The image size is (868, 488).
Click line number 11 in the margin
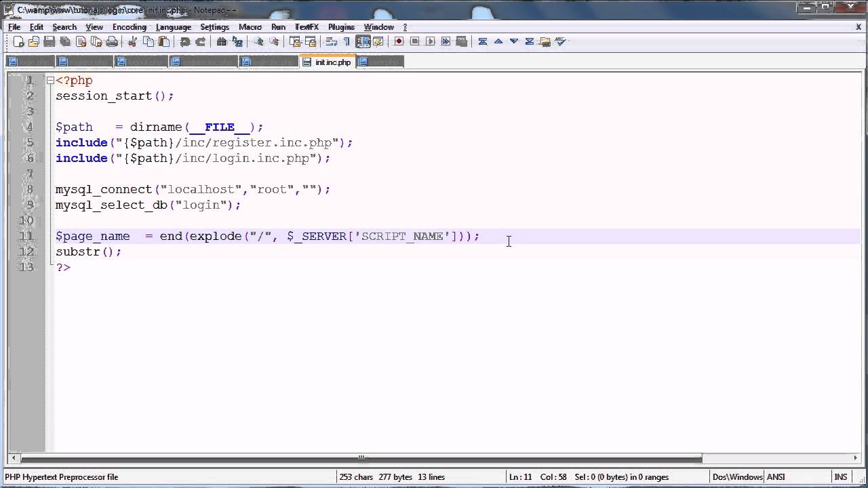pos(26,237)
